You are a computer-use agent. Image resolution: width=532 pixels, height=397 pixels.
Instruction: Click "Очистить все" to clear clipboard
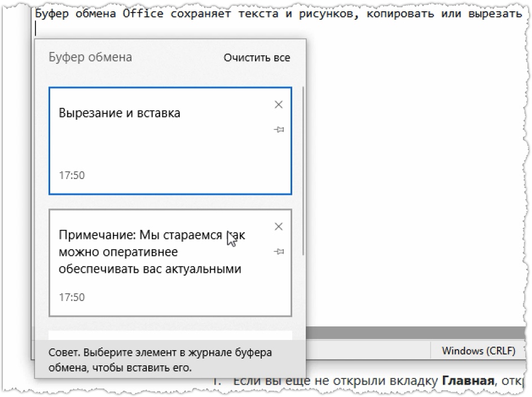tap(257, 58)
